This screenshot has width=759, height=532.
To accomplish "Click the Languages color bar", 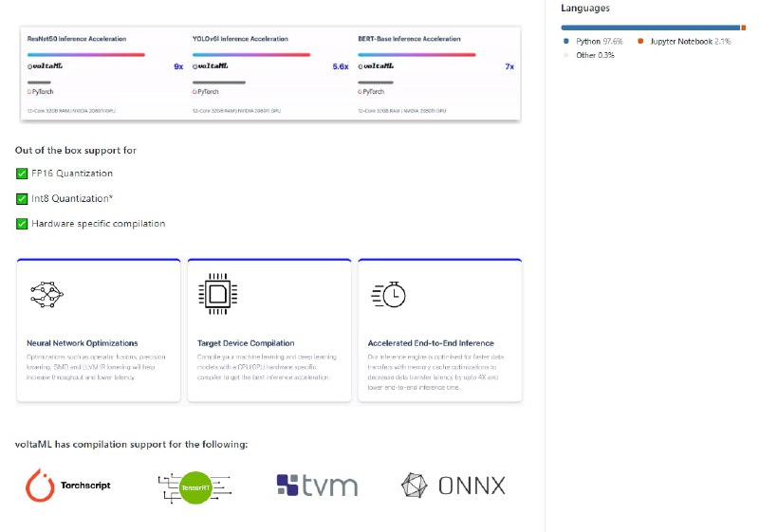I will click(653, 28).
